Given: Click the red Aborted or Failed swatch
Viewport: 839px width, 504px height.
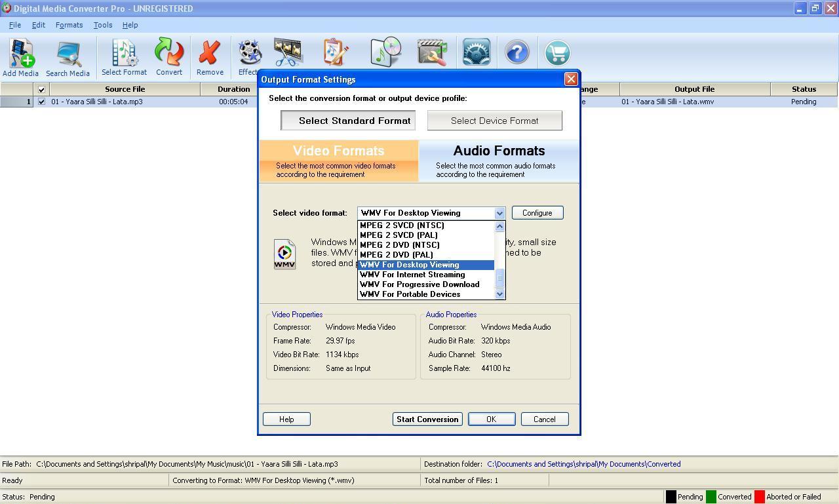Looking at the screenshot, I should 760,497.
